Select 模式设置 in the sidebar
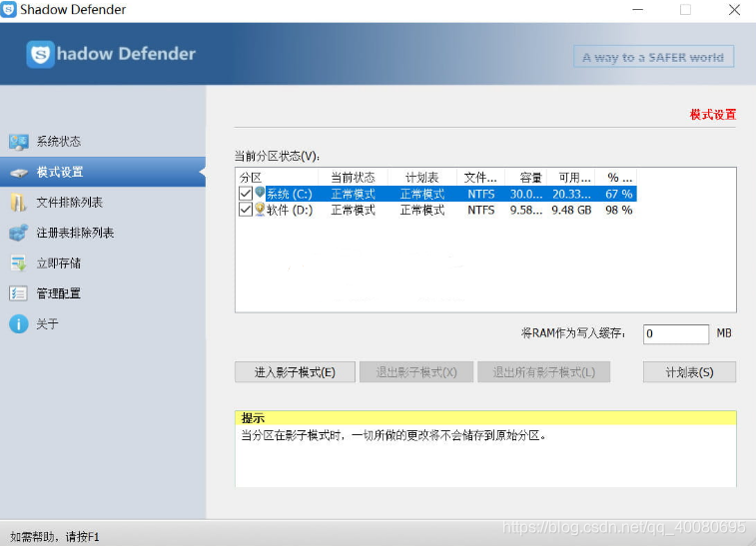The image size is (756, 546). [103, 172]
